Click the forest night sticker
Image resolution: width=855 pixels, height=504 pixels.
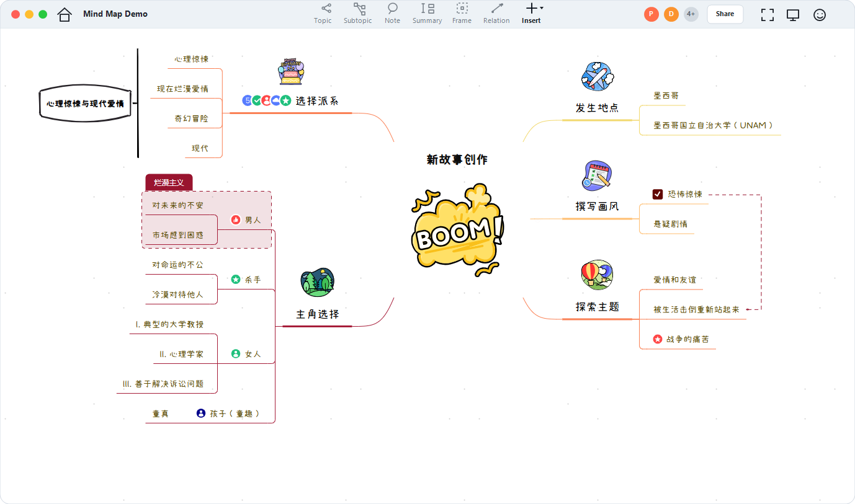click(318, 283)
